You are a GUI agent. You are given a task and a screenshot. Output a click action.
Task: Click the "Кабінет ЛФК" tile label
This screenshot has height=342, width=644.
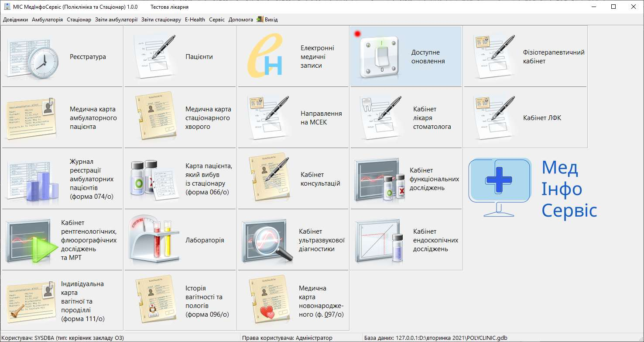(x=542, y=118)
